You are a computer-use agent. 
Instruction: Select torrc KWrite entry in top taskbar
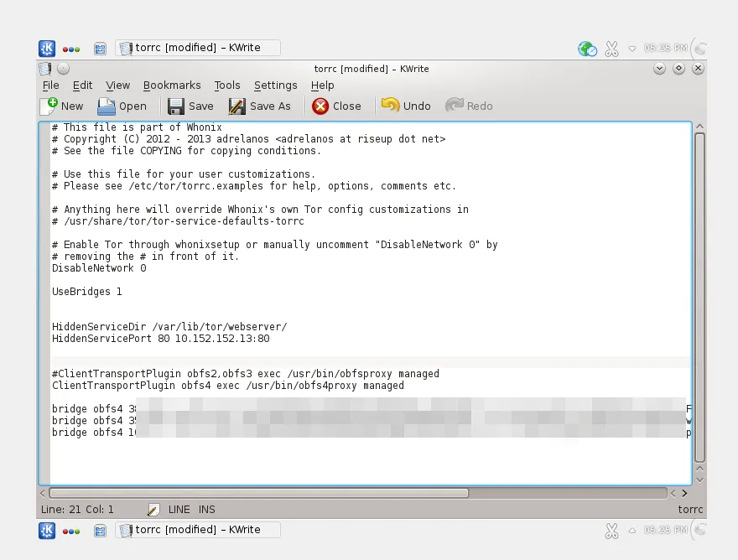pos(198,48)
